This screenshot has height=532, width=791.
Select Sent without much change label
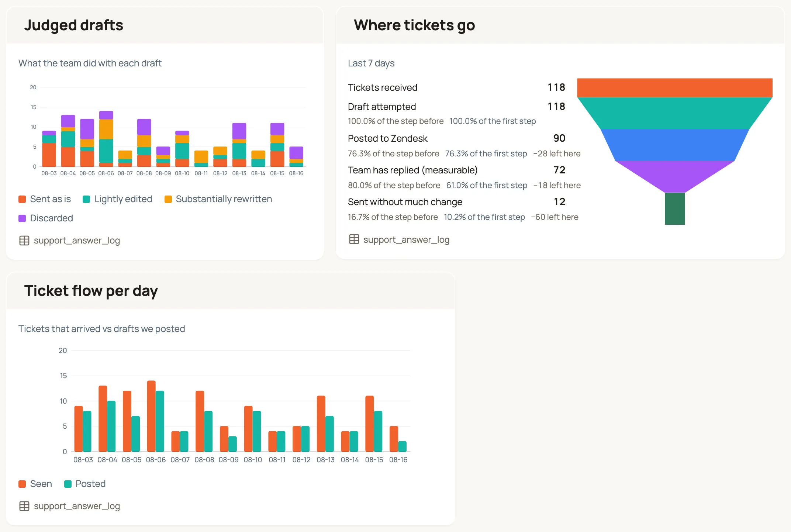pos(405,202)
